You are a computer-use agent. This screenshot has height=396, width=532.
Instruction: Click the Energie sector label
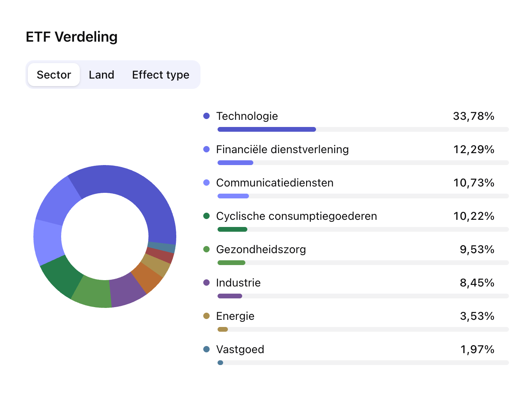tap(235, 316)
